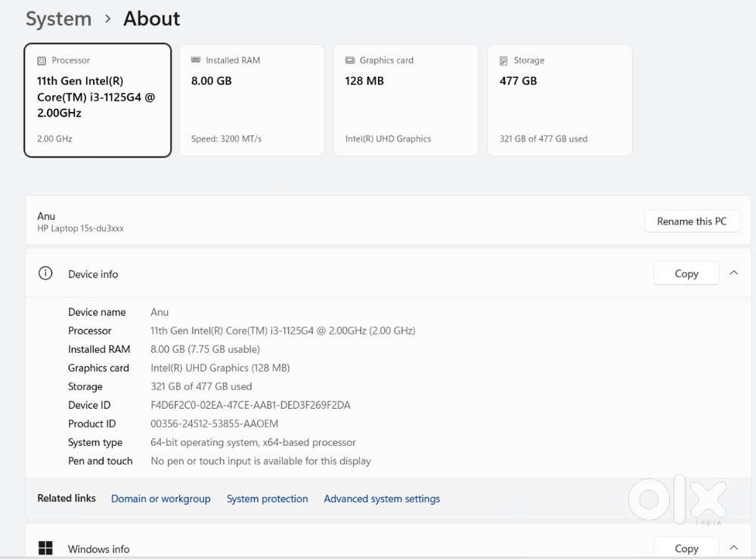
Task: Click the Processor chip icon
Action: click(x=42, y=60)
